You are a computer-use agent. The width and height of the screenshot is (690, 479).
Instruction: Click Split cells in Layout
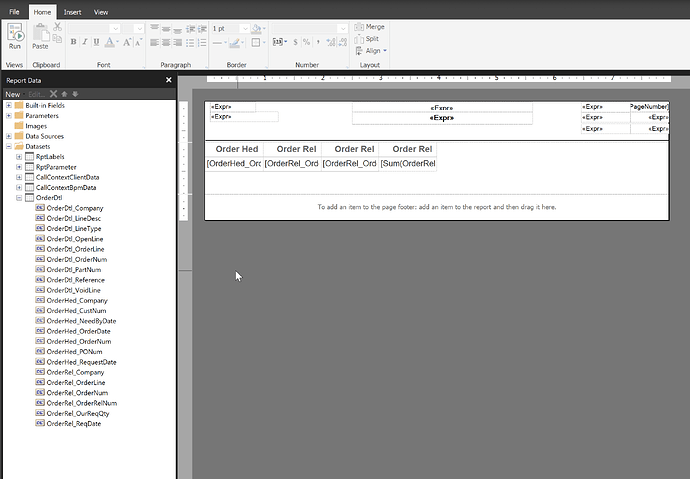tap(367, 39)
